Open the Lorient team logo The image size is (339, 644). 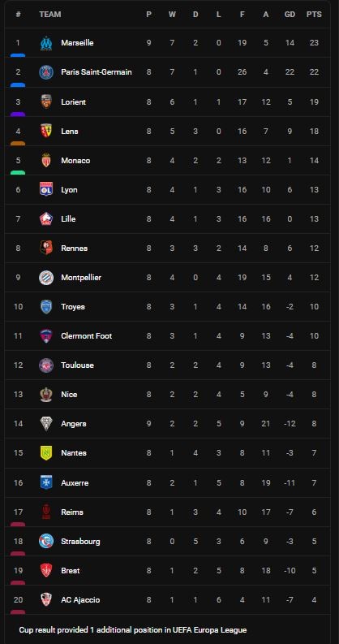46,102
